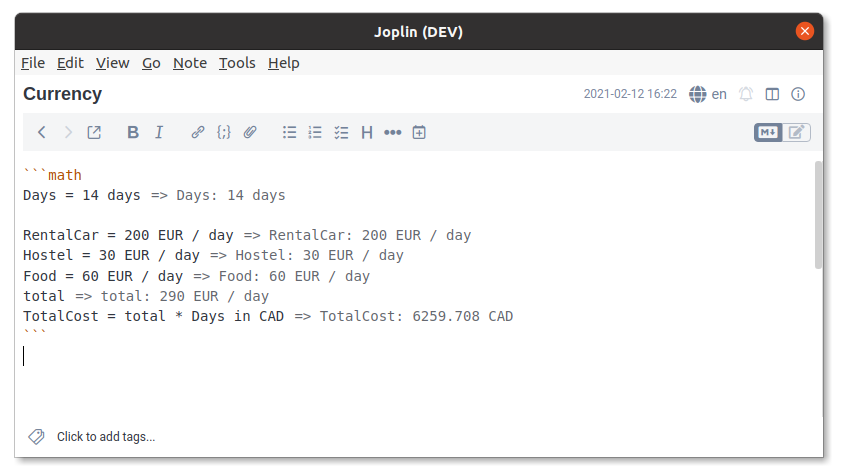Open the horizontal rule ellipsis toolbar item
This screenshot has height=476, width=842.
pos(393,132)
